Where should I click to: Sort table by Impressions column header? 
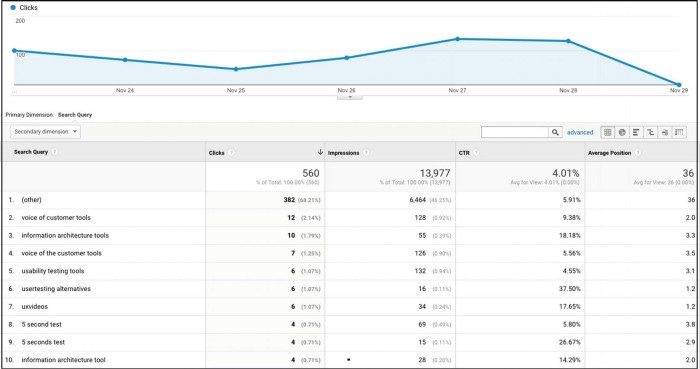[343, 153]
